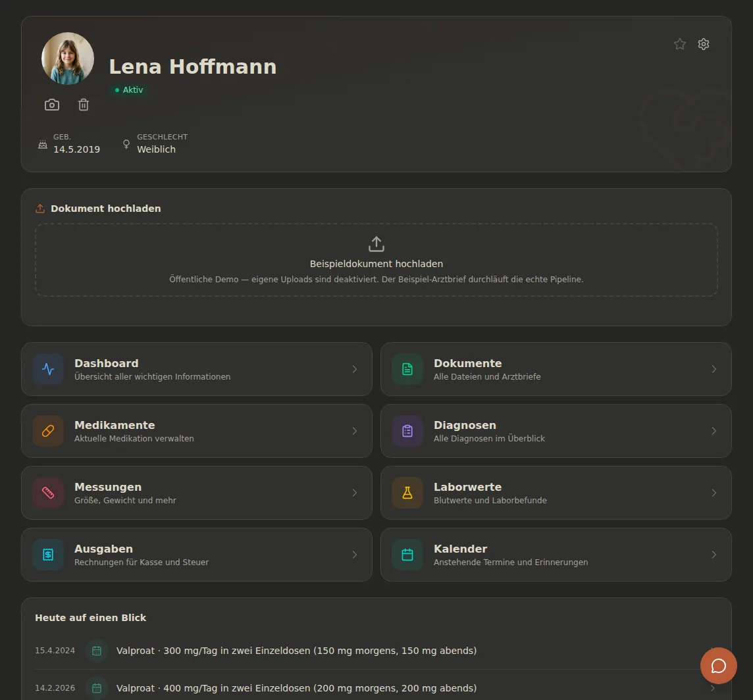Click the date 14.2.2026
This screenshot has height=700, width=753.
tap(55, 688)
